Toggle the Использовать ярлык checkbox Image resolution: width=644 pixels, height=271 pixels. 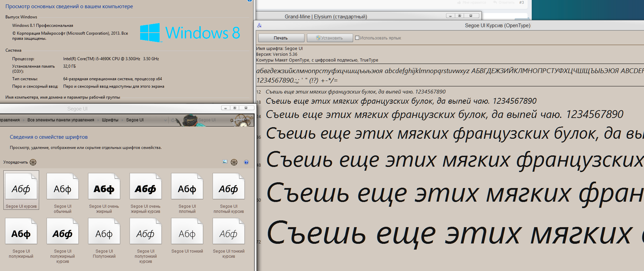(357, 38)
